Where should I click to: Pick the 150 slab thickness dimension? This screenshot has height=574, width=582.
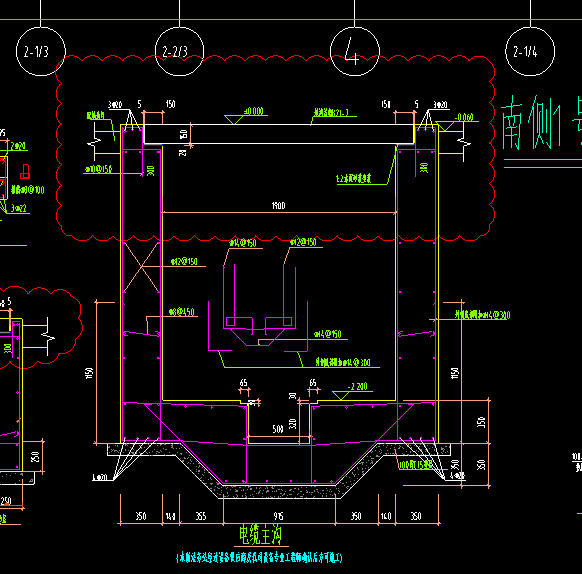coord(183,134)
